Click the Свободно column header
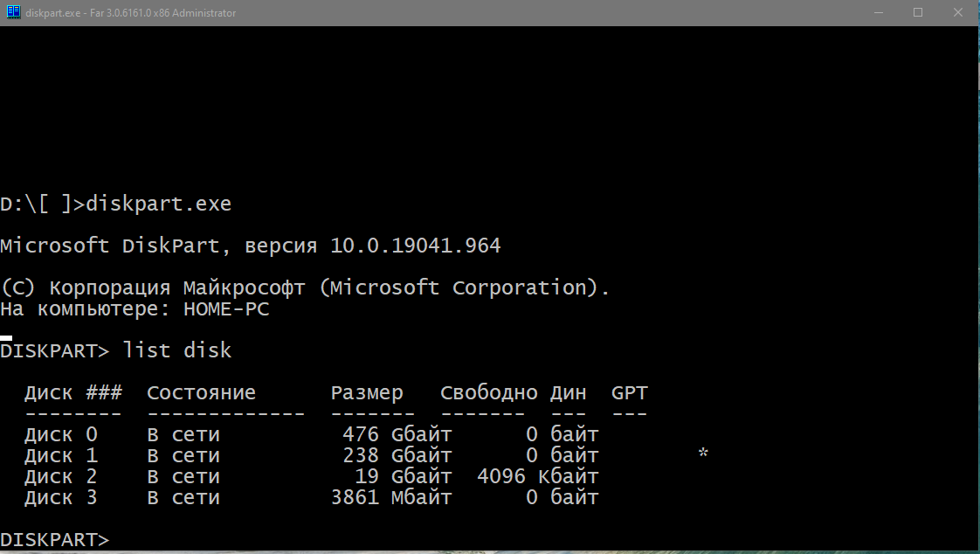The height and width of the screenshot is (554, 980). 489,392
